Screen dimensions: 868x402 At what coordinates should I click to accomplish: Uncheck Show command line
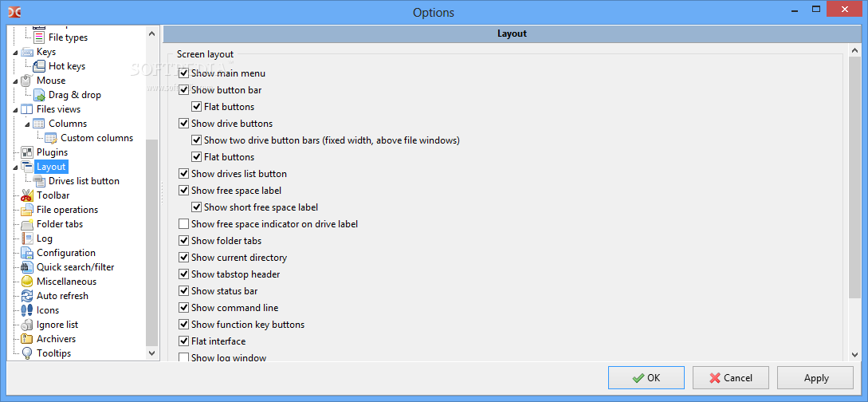184,308
